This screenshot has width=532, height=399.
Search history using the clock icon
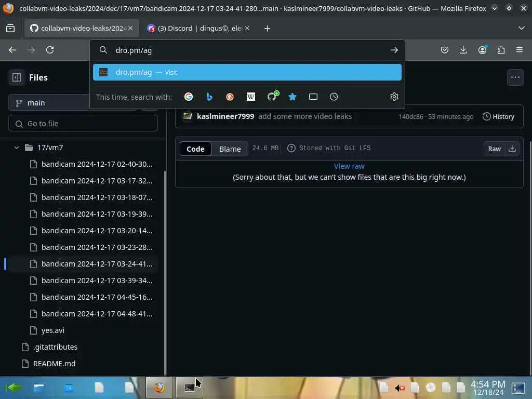(x=334, y=97)
